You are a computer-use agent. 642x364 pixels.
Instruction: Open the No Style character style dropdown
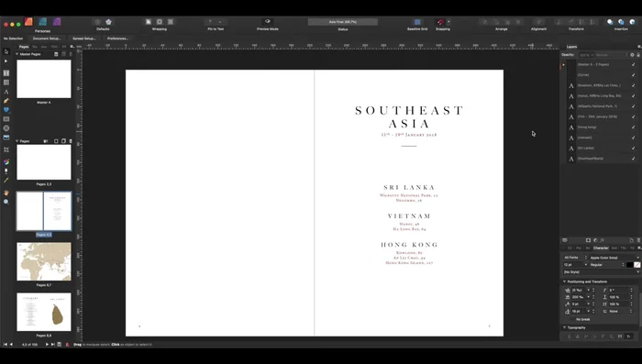pos(601,272)
